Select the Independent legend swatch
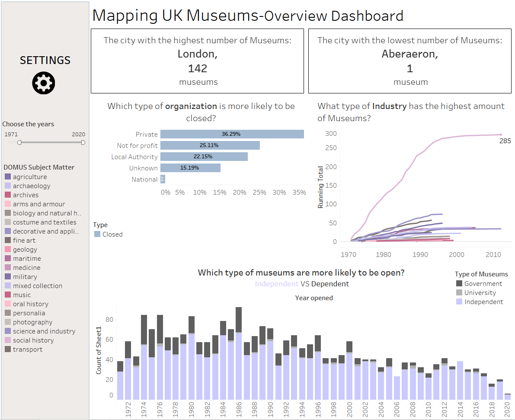This screenshot has height=420, width=515. (459, 301)
